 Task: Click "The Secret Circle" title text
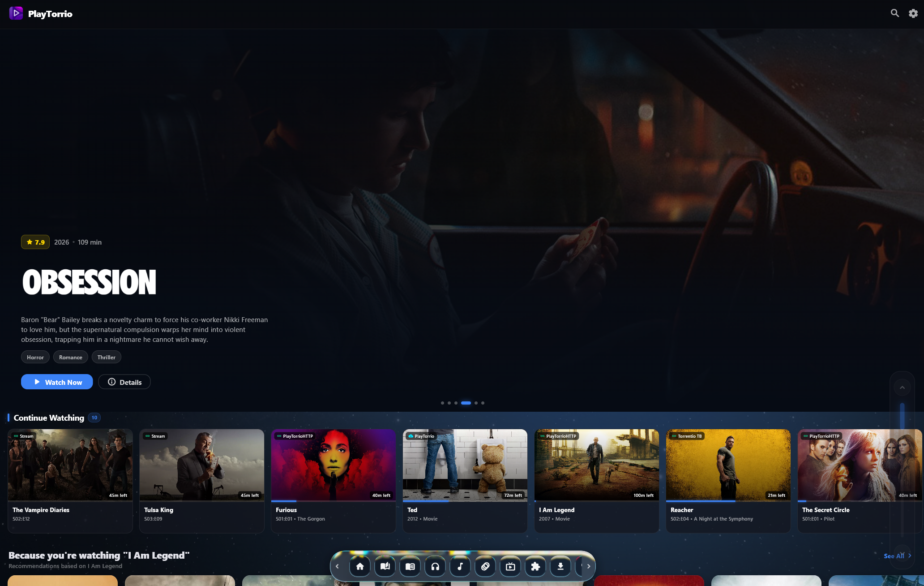[x=826, y=510]
